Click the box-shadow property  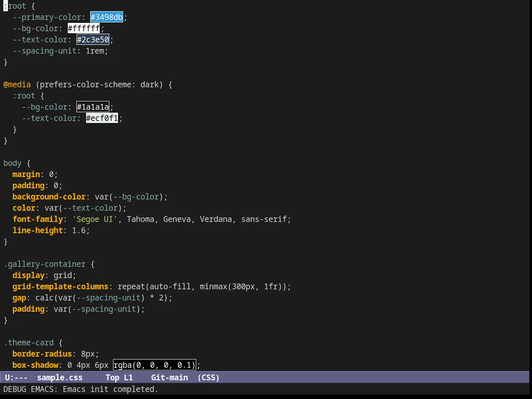35,365
